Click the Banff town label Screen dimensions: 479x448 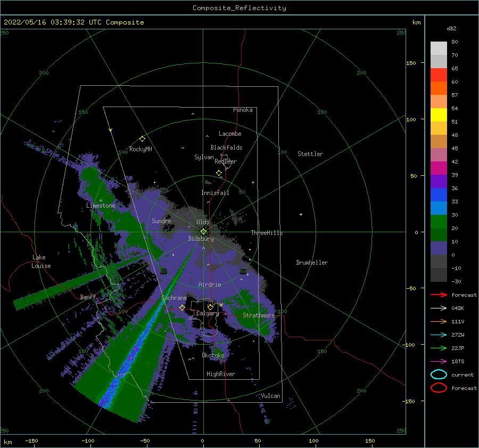pyautogui.click(x=88, y=297)
